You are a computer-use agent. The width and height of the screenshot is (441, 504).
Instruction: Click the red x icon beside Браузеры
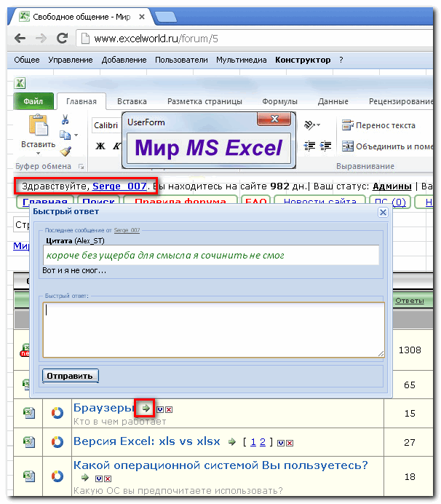point(169,409)
